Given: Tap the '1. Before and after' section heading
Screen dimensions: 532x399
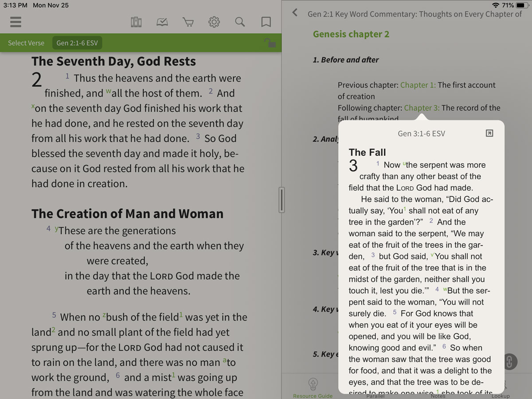Looking at the screenshot, I should pyautogui.click(x=346, y=59).
